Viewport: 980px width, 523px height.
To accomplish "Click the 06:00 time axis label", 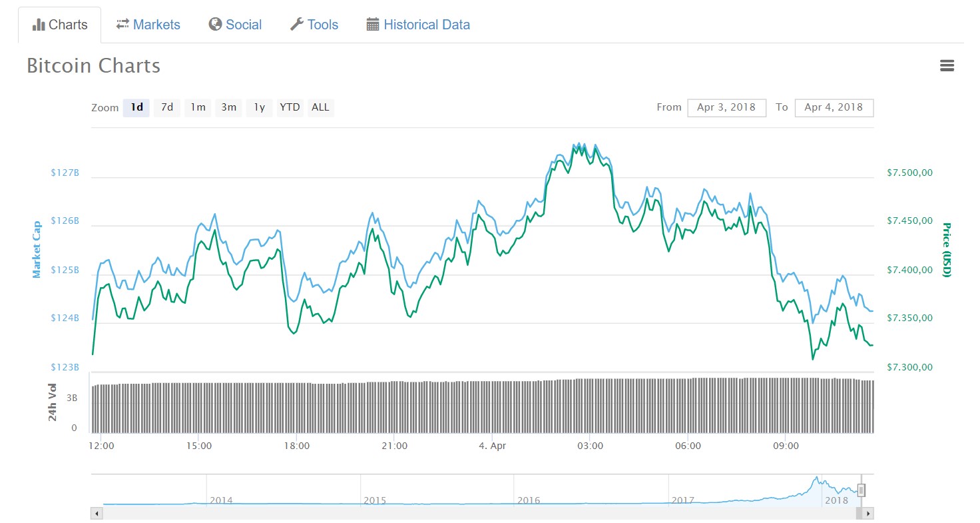I will click(688, 446).
